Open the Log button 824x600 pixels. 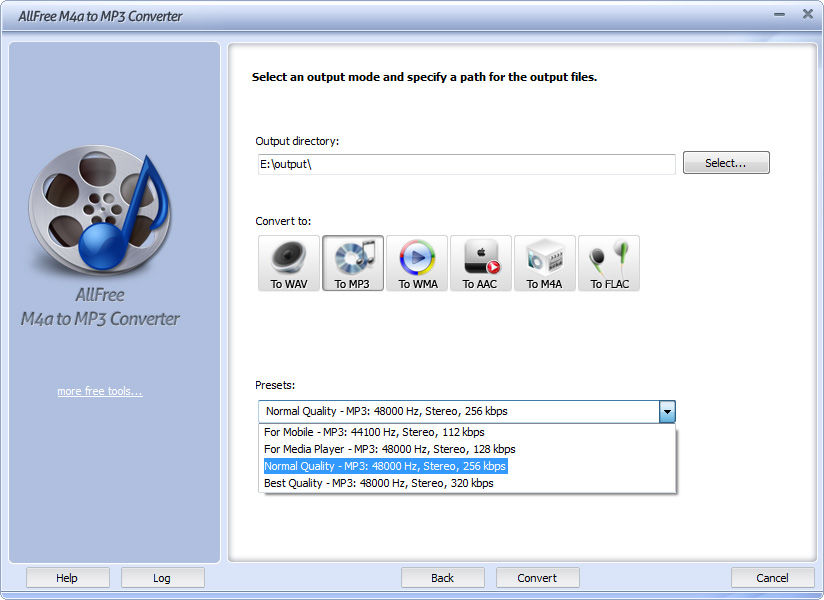click(x=162, y=577)
